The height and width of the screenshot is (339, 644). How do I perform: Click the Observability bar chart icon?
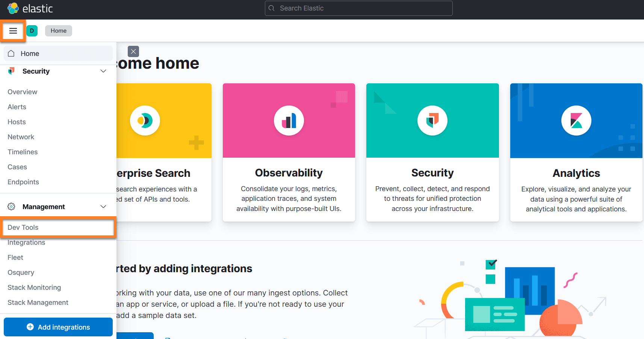[289, 121]
